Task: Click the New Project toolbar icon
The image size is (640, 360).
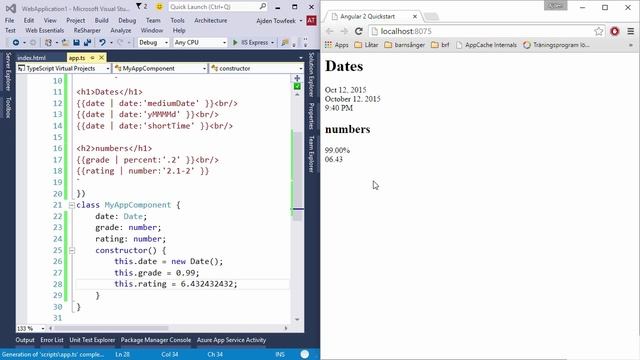Action: tap(49, 42)
